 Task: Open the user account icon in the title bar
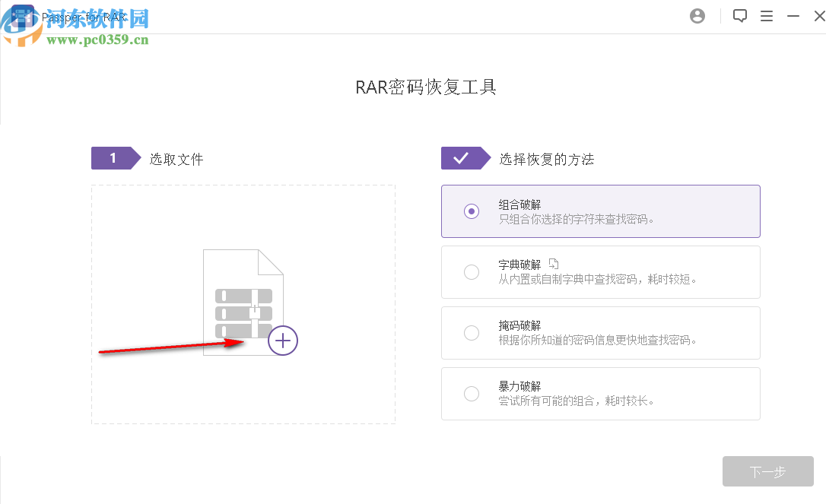[x=697, y=15]
